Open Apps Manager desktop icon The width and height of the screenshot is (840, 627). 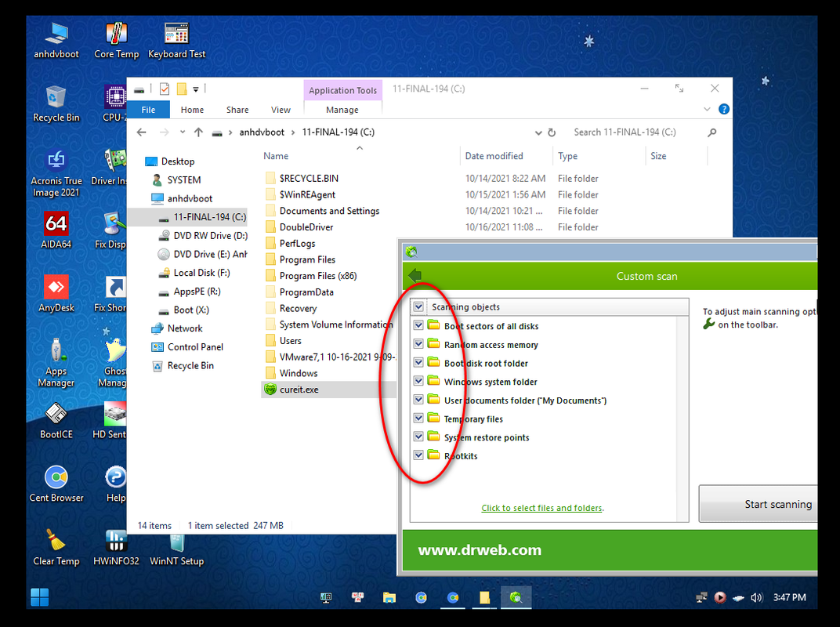click(x=56, y=362)
